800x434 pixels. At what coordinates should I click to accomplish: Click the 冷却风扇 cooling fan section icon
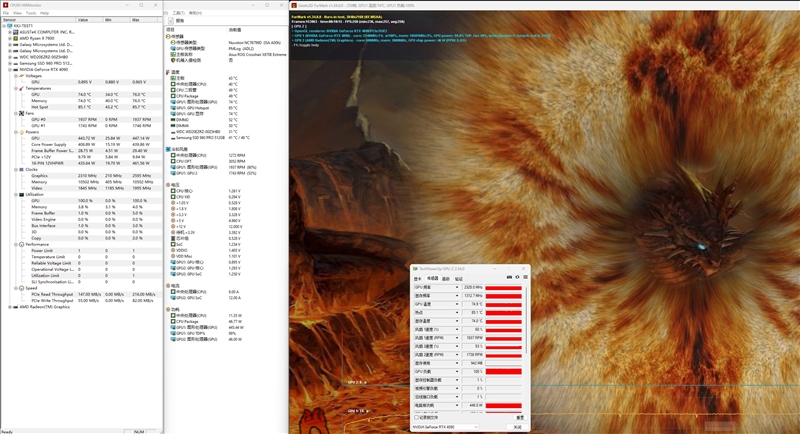tap(168, 149)
